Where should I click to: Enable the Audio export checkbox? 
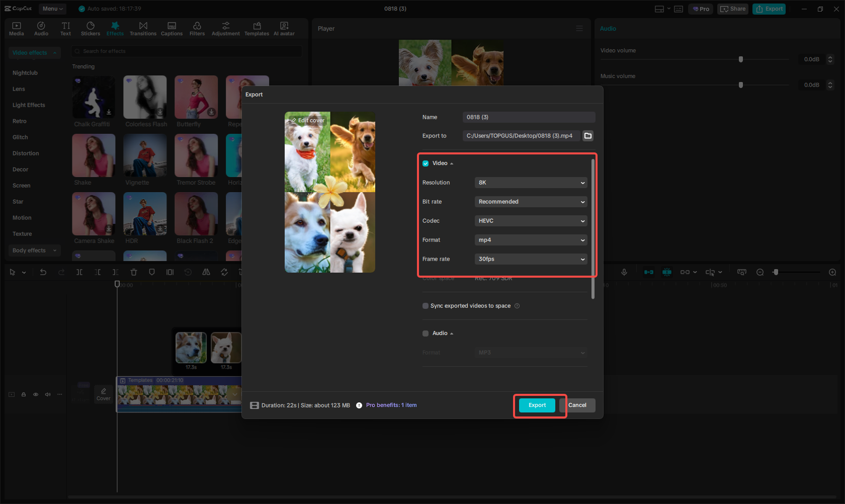[x=425, y=333]
